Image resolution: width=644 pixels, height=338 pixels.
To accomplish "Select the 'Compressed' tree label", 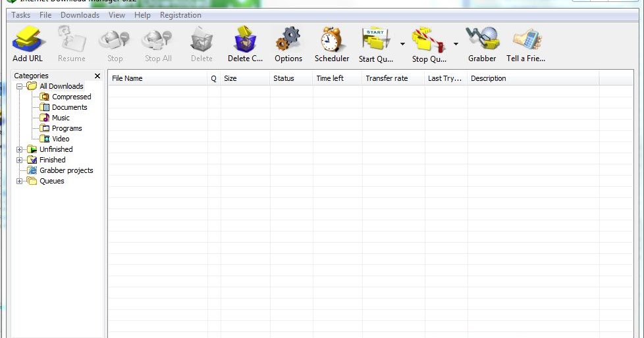I will tap(72, 97).
